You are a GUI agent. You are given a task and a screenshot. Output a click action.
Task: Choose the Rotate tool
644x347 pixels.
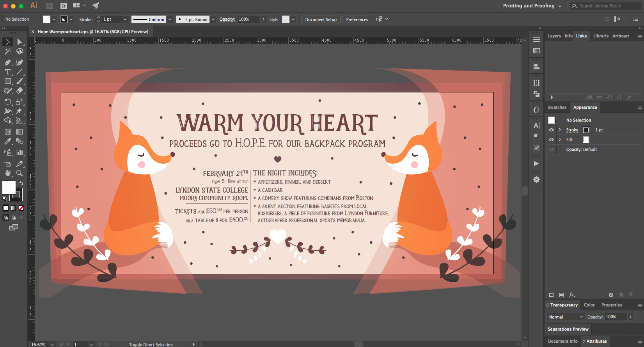[7, 102]
